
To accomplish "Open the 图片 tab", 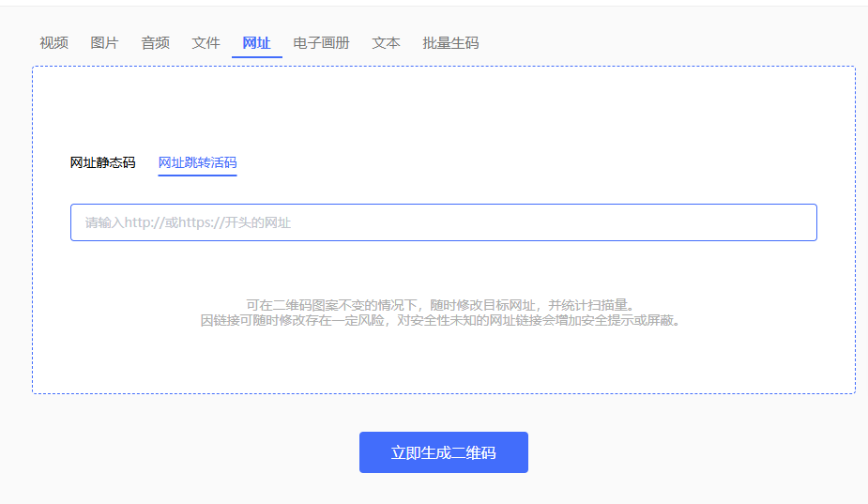I will (x=104, y=42).
